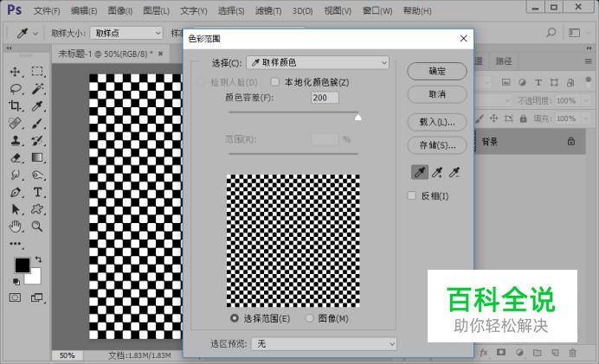
Task: Close the 色彩范围 dialog
Action: (x=463, y=39)
